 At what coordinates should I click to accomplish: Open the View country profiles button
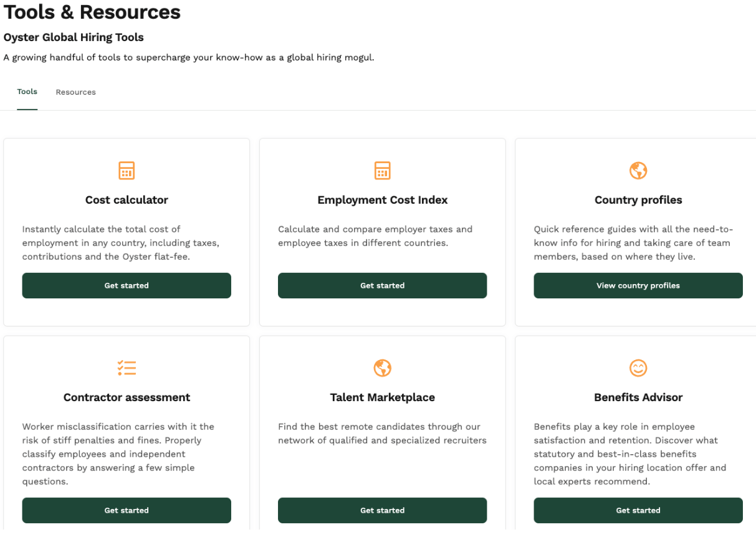coord(638,285)
